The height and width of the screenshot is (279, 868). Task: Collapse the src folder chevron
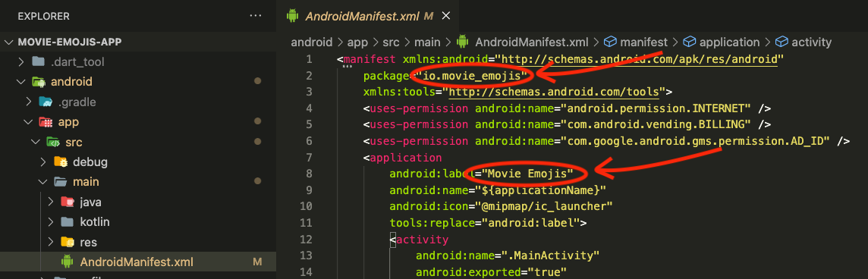click(36, 143)
